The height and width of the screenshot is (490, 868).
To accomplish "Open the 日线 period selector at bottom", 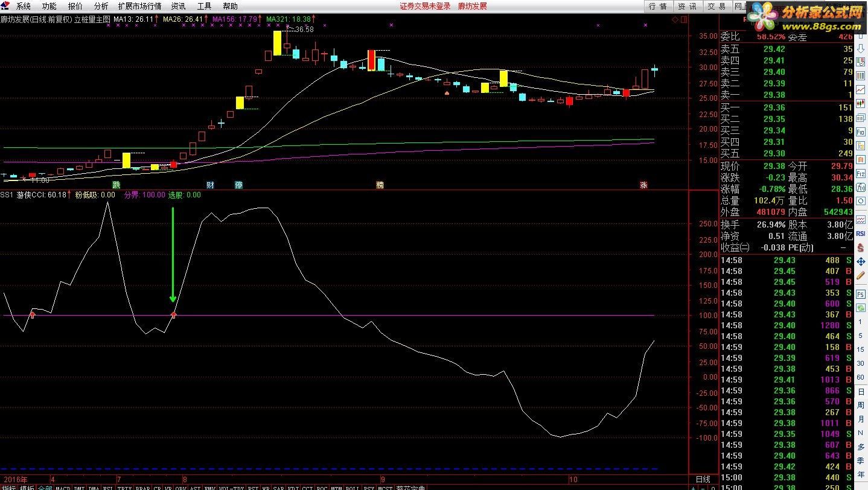I will (x=703, y=480).
